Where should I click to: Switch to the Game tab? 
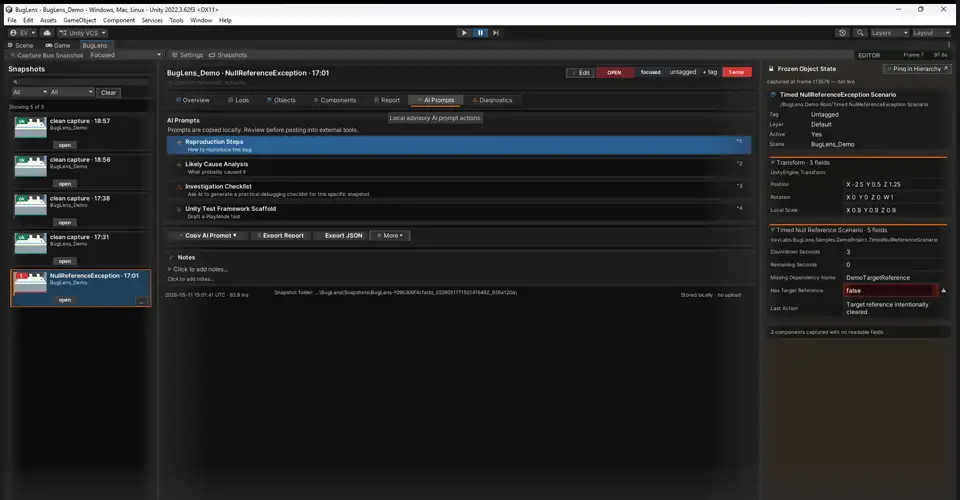point(58,45)
